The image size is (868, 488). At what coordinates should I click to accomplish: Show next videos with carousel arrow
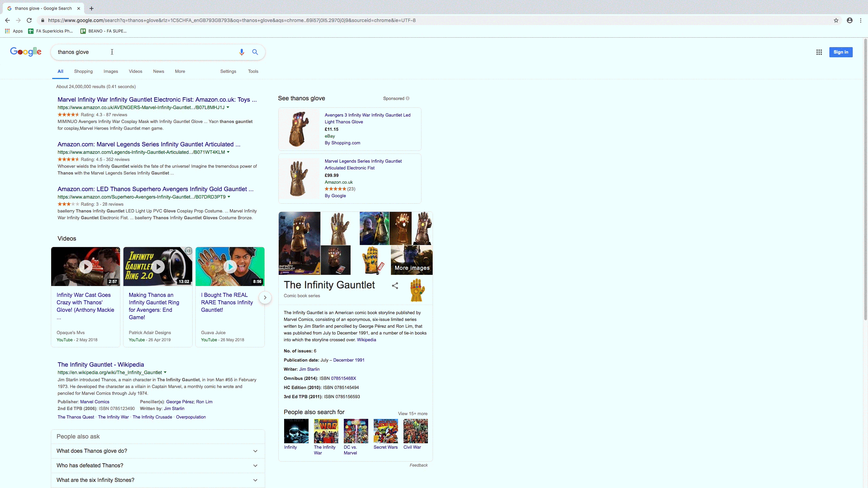click(265, 298)
